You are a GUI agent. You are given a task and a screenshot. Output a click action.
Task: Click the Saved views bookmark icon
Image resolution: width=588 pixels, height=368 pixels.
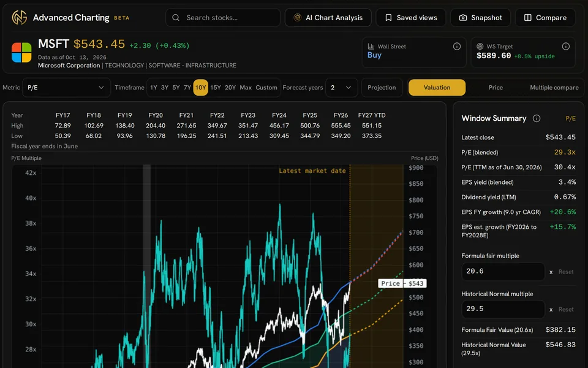coord(388,18)
